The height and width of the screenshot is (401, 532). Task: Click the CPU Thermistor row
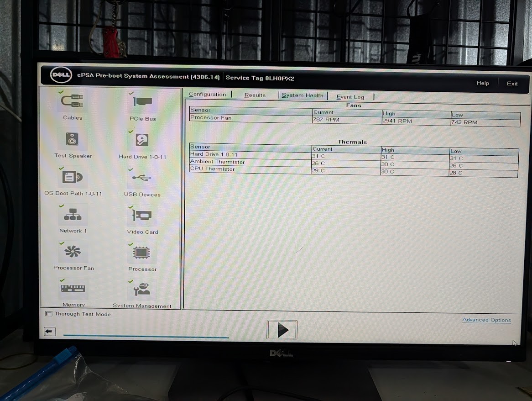(354, 170)
